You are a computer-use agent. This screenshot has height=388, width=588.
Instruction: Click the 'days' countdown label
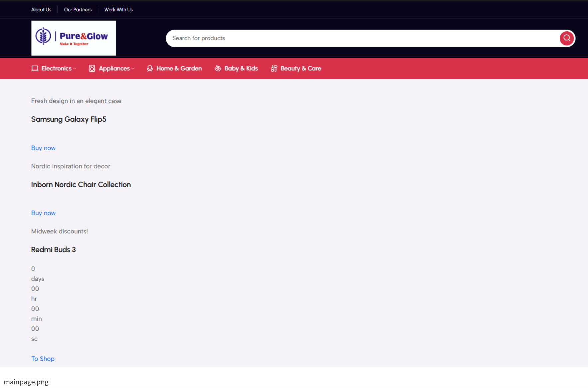tap(38, 279)
